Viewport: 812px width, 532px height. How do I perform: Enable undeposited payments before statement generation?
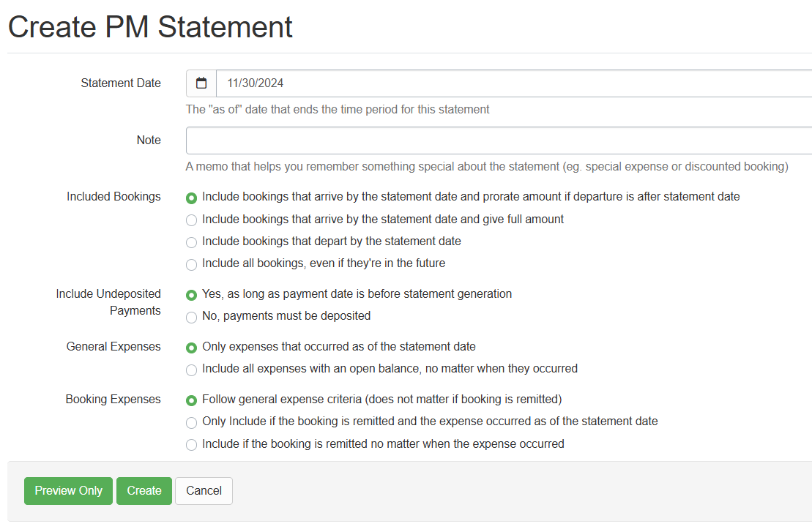pos(191,294)
